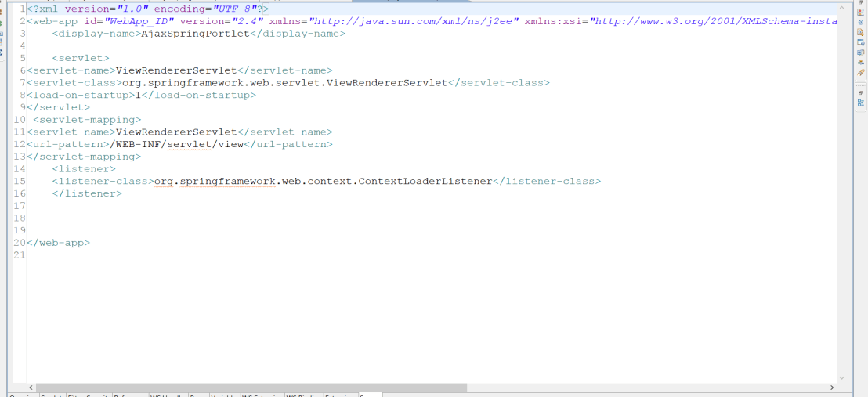Screen dimensions: 868x397
Task: Open the Declaration view page icon
Action: tap(861, 33)
